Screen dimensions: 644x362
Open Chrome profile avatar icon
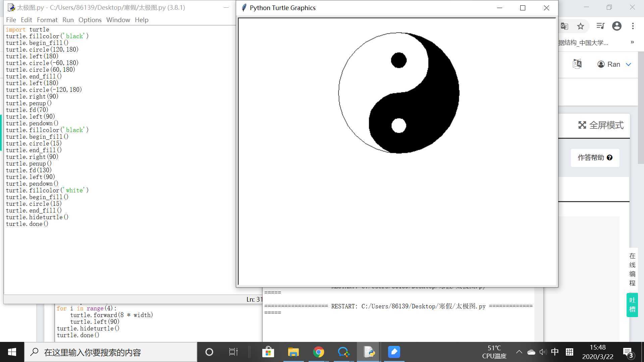coord(616,26)
